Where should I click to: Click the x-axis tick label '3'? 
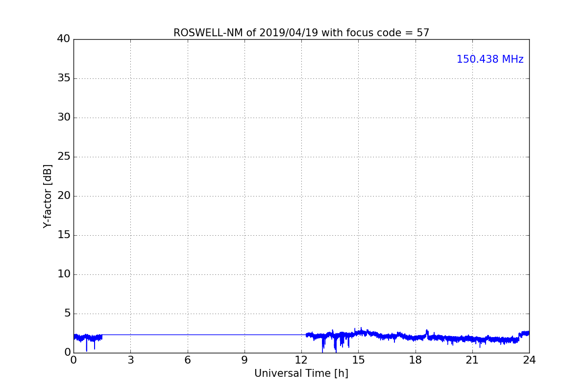[130, 360]
